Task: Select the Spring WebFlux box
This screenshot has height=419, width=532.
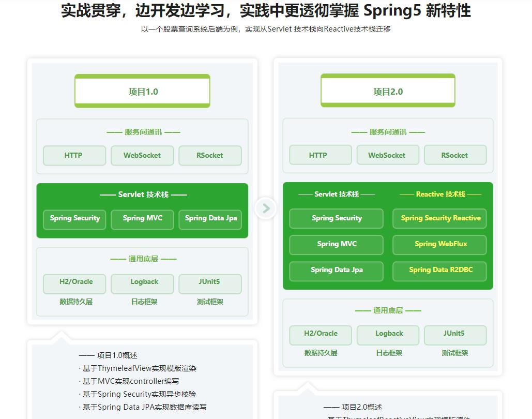Action: pyautogui.click(x=440, y=244)
